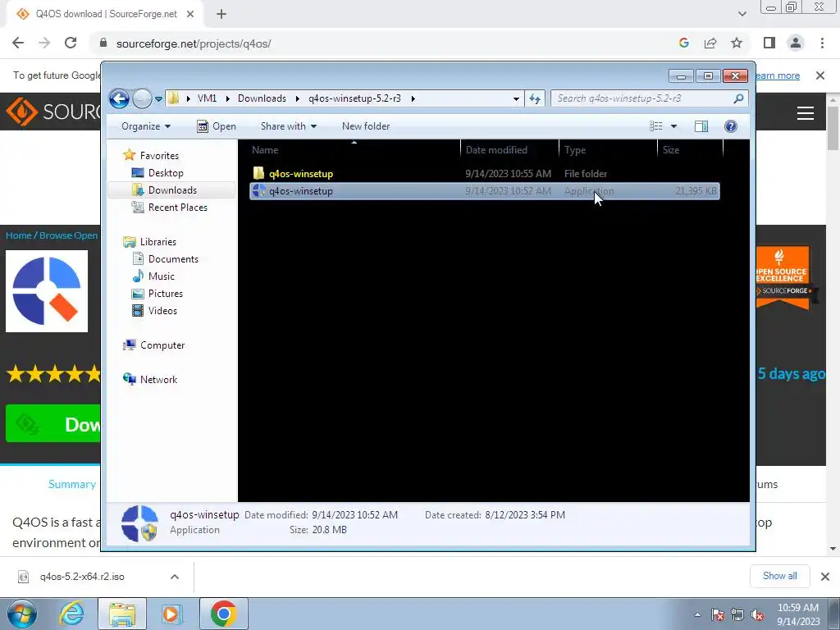Click the magnifier icon in Explorer search
The width and height of the screenshot is (840, 630).
pos(739,98)
